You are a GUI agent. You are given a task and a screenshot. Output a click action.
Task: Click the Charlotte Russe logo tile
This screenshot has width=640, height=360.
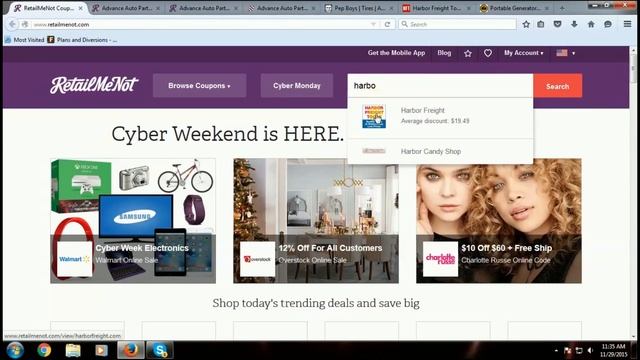440,259
